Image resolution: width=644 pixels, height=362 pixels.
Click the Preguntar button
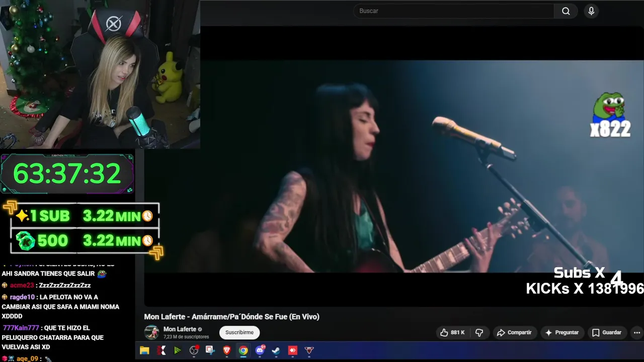pyautogui.click(x=561, y=332)
